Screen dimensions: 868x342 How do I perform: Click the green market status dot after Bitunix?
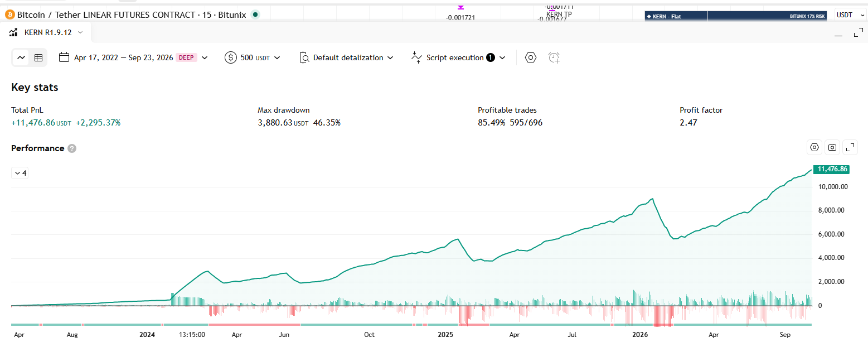[x=255, y=15]
